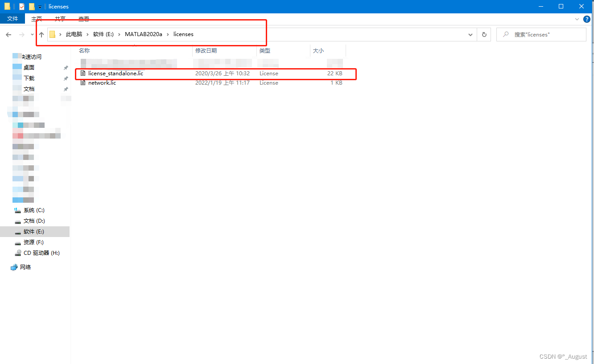Select 软件 (E:) drive in navigation pane
This screenshot has width=594, height=364.
click(34, 232)
